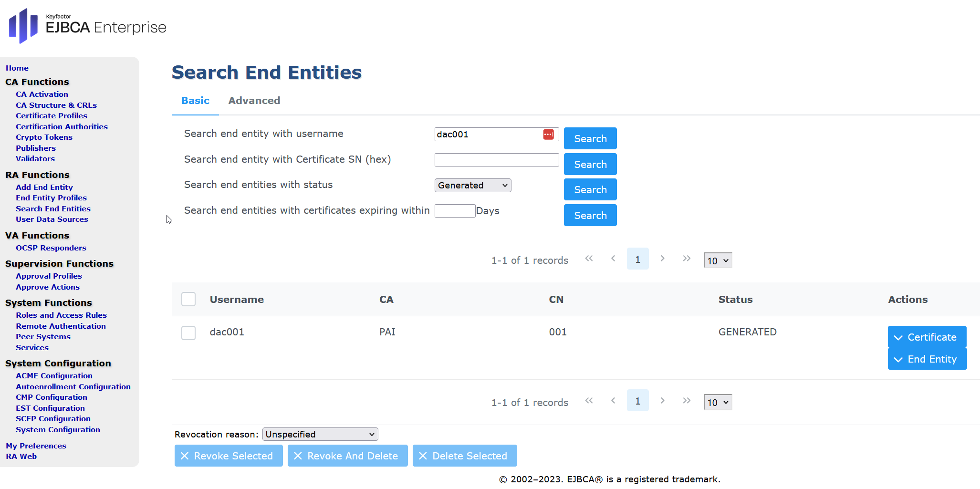Expand the Certificate actions menu for dac001

click(927, 337)
